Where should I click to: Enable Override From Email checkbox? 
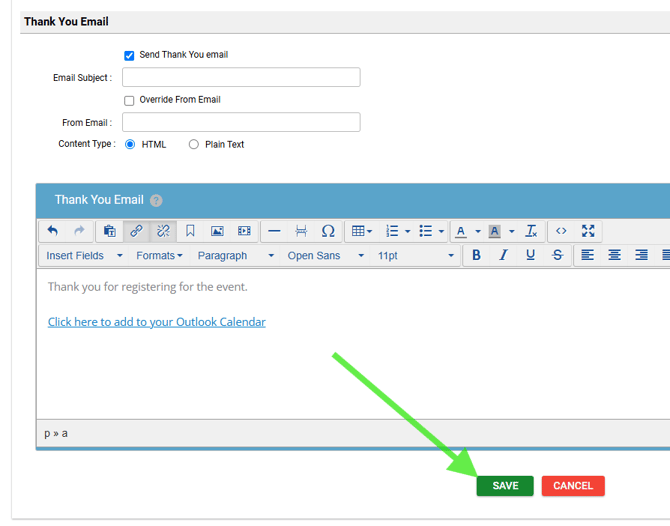[x=129, y=101]
